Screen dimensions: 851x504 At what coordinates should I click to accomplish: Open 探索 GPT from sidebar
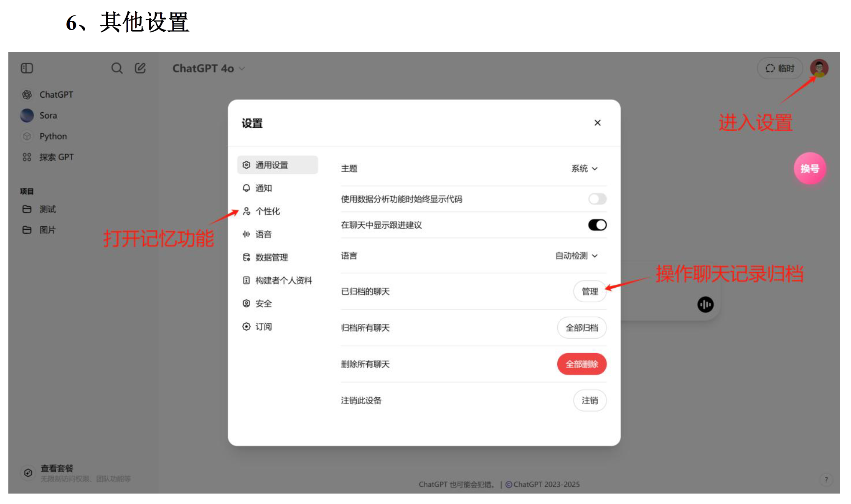click(56, 157)
